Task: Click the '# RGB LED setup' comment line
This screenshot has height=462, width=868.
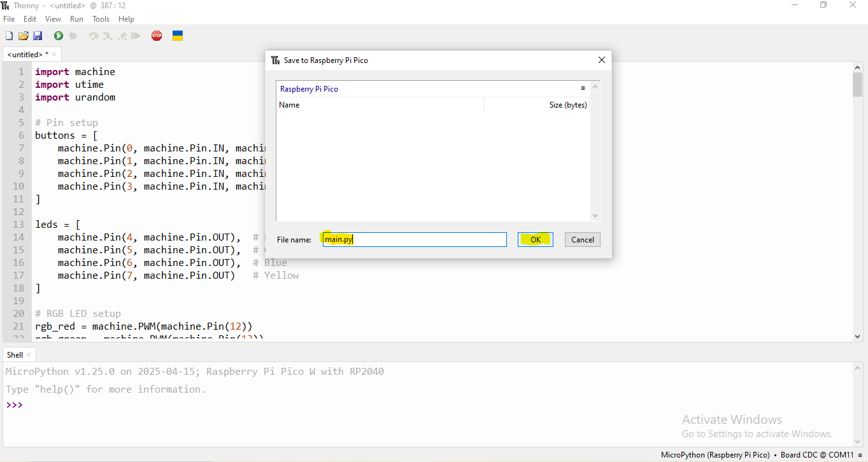Action: pos(78,314)
